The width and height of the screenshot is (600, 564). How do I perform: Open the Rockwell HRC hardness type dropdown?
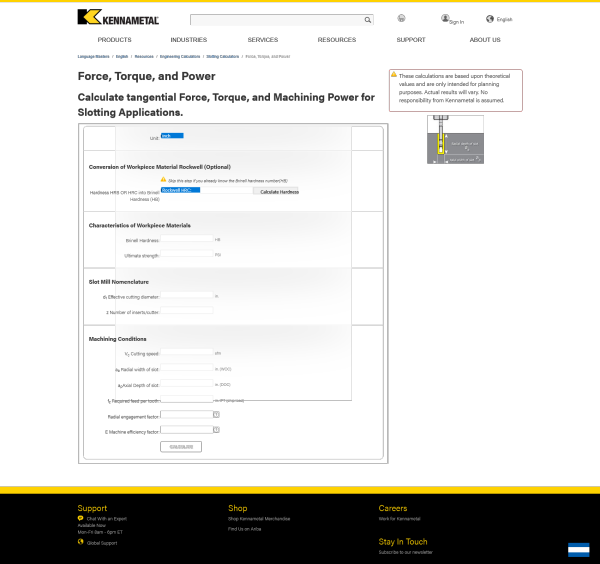[180, 190]
